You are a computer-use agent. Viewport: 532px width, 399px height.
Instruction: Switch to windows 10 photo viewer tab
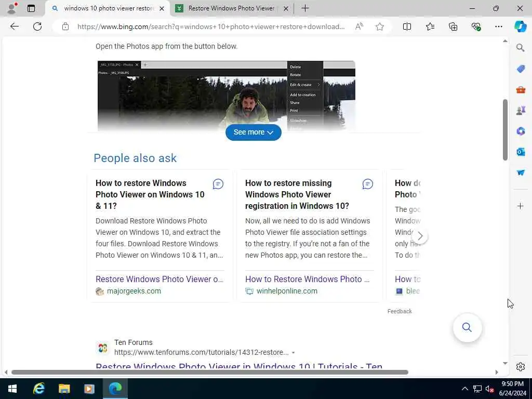(109, 8)
